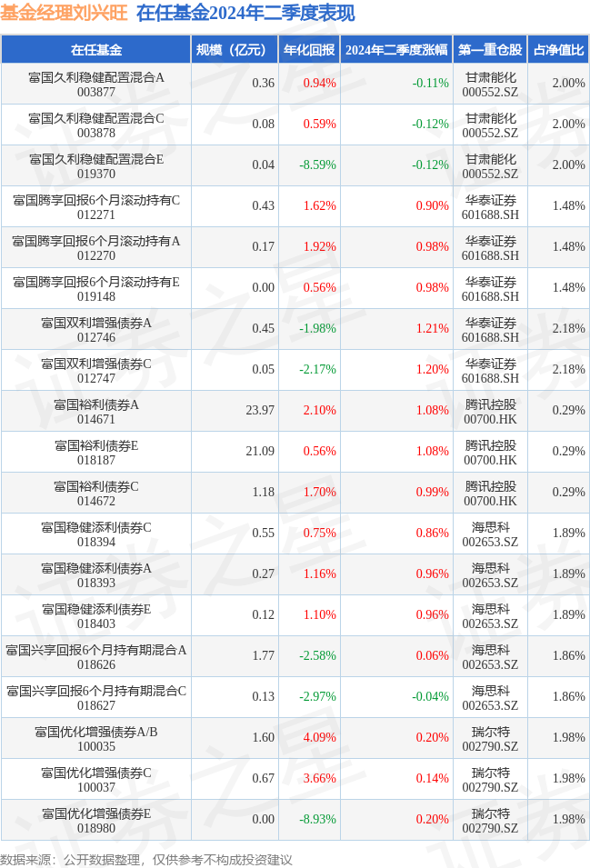Click the 规模（亿元） column header
Image resolution: width=590 pixels, height=868 pixels.
pos(235,50)
